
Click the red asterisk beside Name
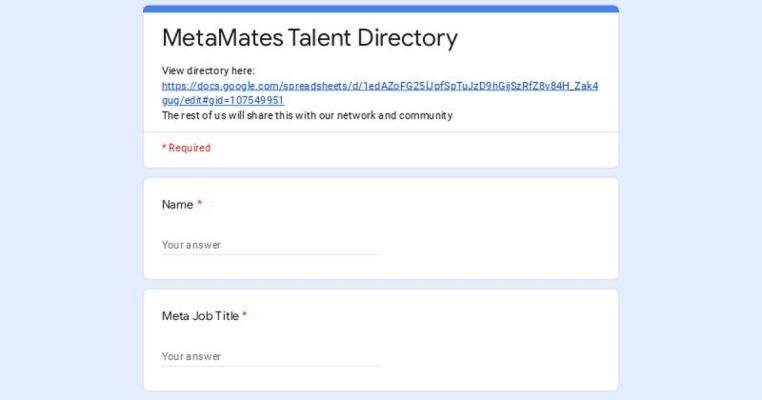point(199,204)
